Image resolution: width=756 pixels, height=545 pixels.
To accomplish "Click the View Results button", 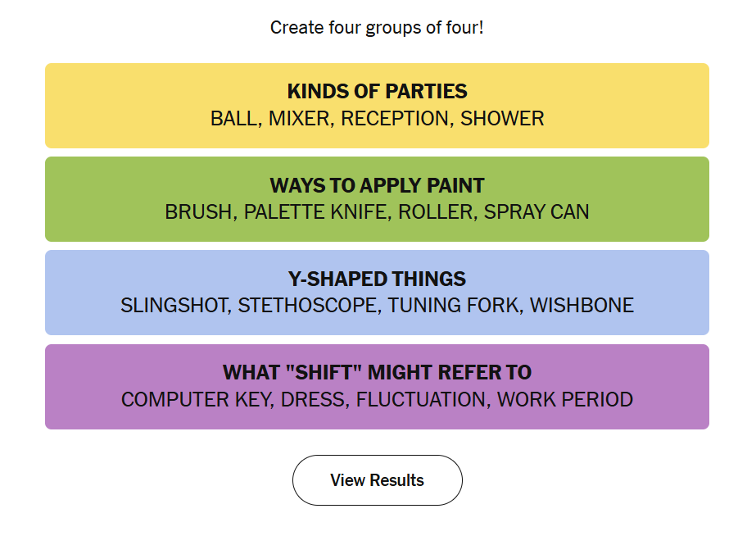I will (x=377, y=480).
